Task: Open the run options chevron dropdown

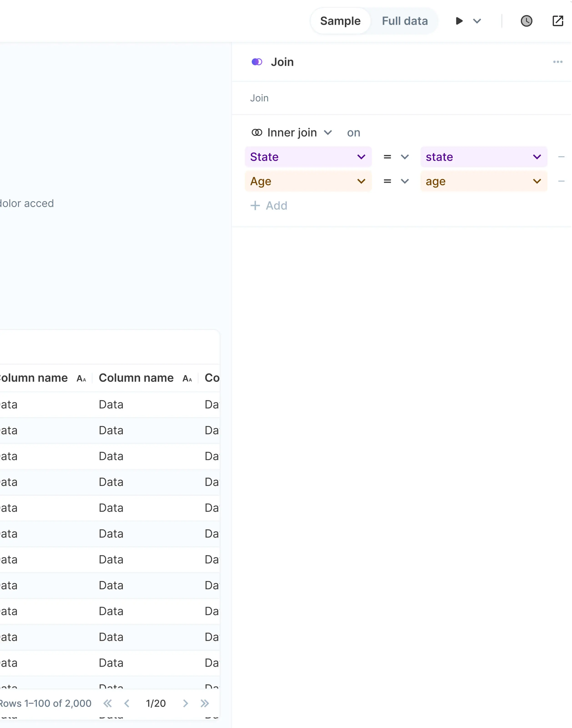Action: coord(477,21)
